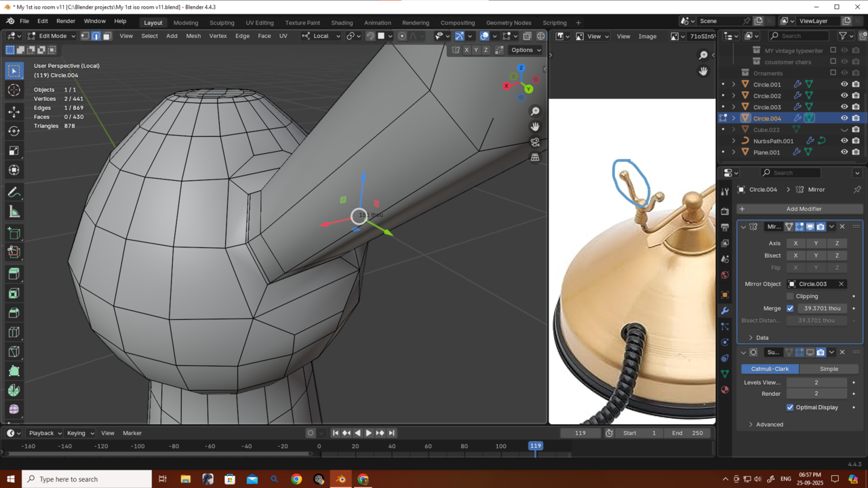The width and height of the screenshot is (868, 488).
Task: Switch to edge select mode
Action: point(96,36)
